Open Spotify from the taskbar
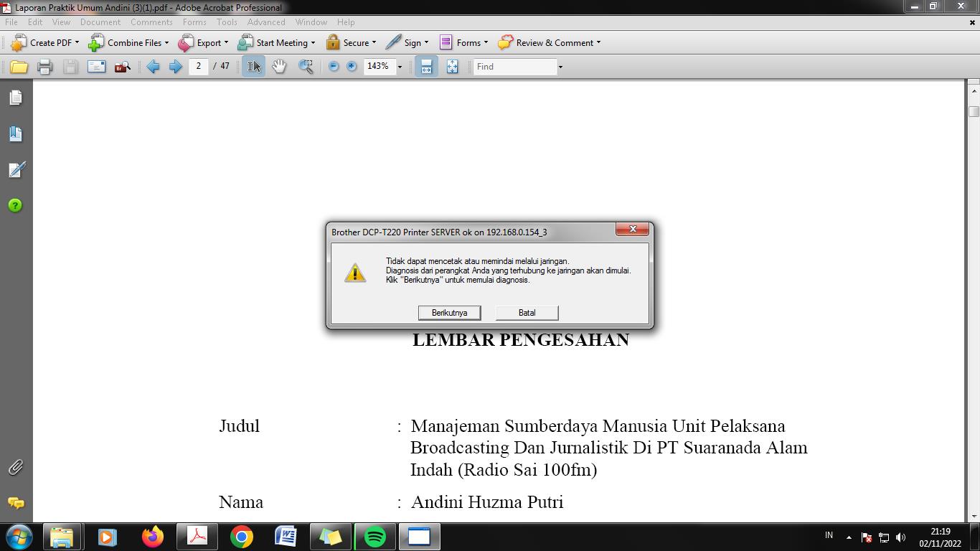Screen dimensions: 980x551 [374, 537]
